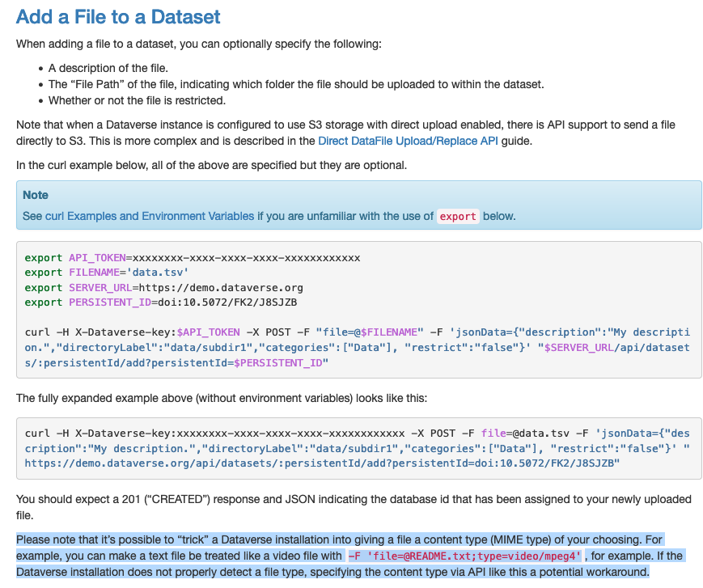Click the export SERVER_URL line

point(164,287)
